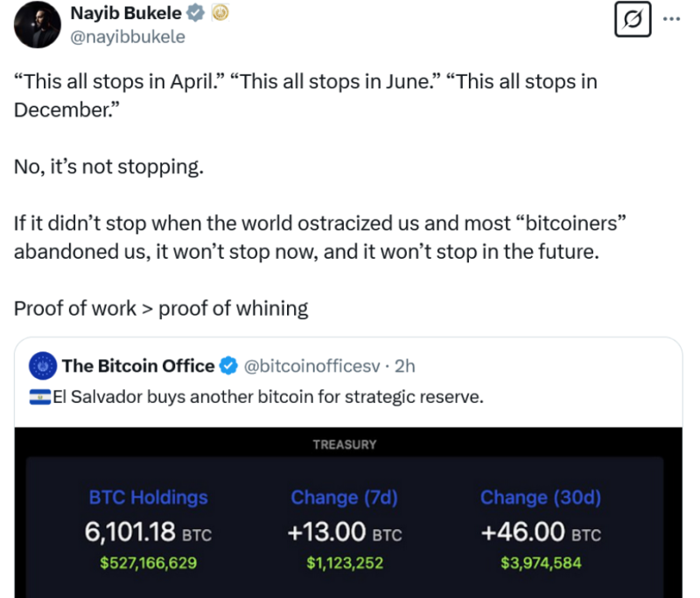Select the Change (7d) figure
Image resolution: width=700 pixels, height=598 pixels.
(345, 532)
